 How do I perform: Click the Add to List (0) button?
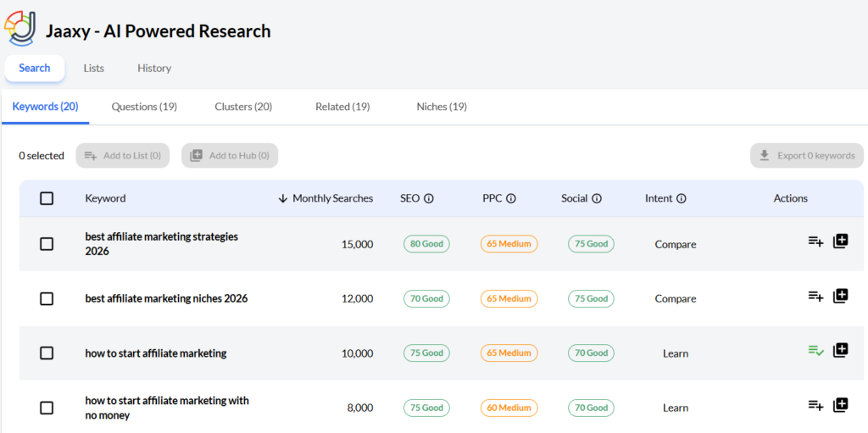click(x=123, y=156)
